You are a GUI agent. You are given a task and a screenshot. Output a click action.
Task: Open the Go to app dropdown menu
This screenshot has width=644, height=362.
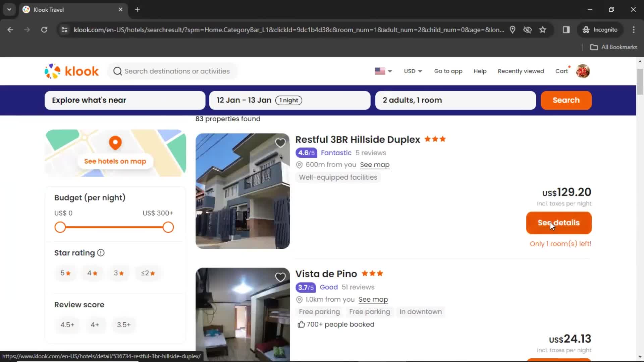448,71
